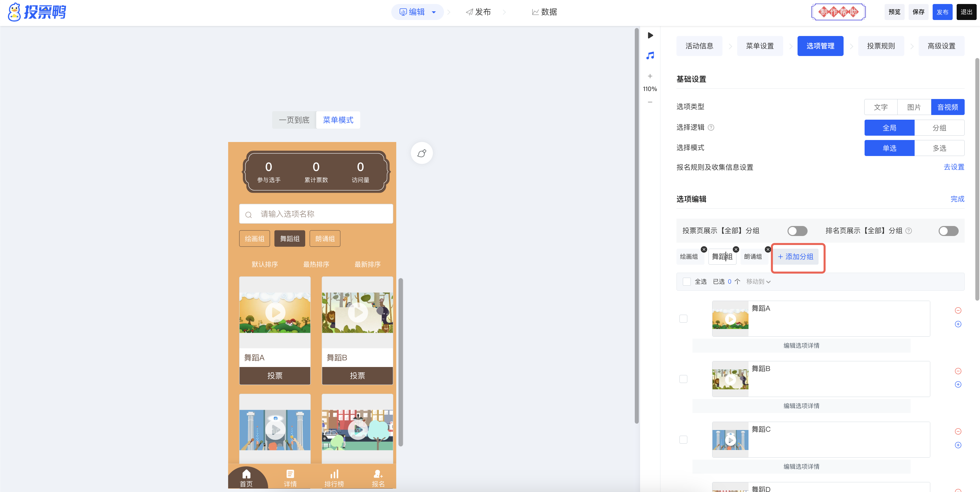The height and width of the screenshot is (492, 980).
Task: Switch to the 菜单设置 tab
Action: 760,46
